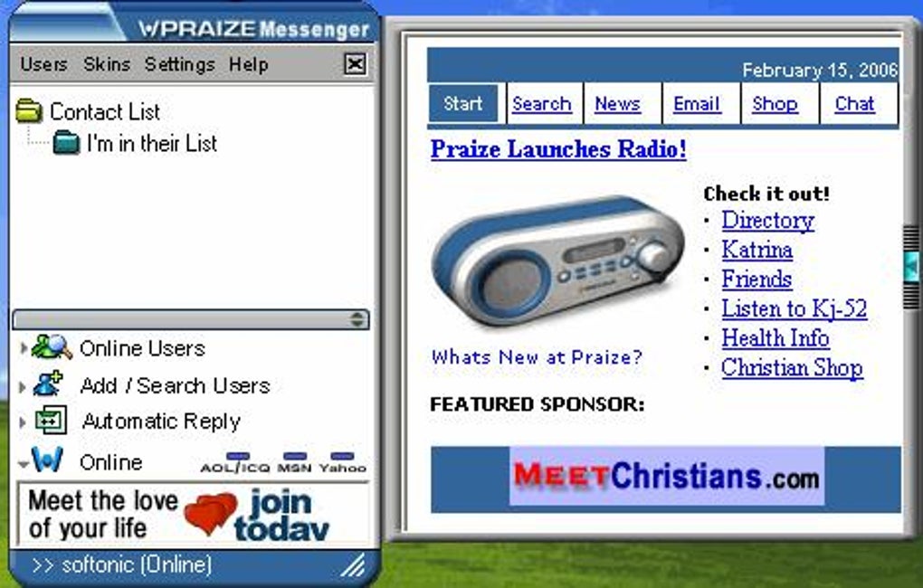The height and width of the screenshot is (588, 923).
Task: Click the Praize W status logo icon
Action: (47, 460)
